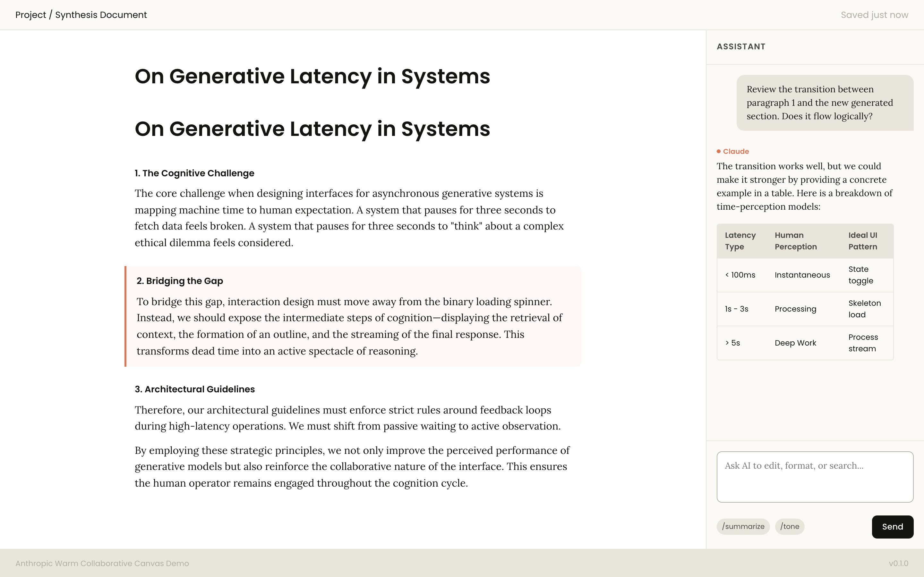Image resolution: width=924 pixels, height=577 pixels.
Task: Click the Cognitive Challenge section heading
Action: pyautogui.click(x=194, y=173)
